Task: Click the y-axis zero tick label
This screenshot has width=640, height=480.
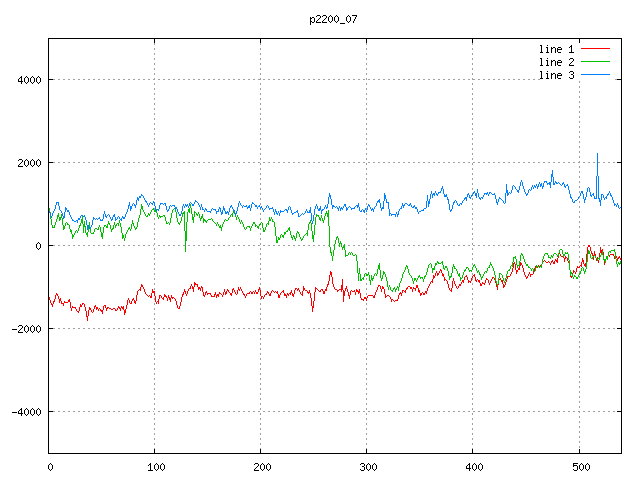Action: tap(37, 246)
